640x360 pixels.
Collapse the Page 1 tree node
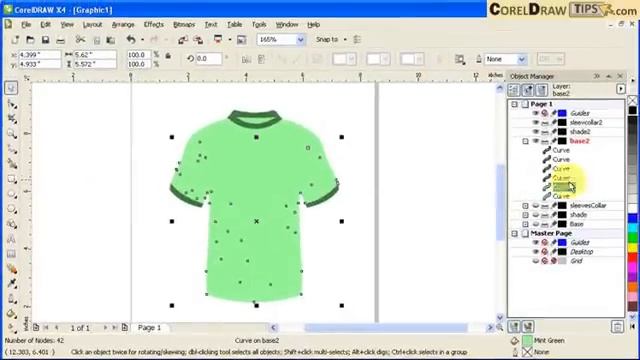tap(514, 104)
